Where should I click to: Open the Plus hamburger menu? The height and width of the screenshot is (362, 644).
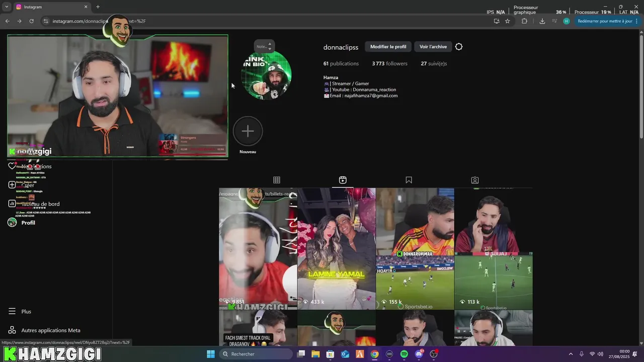point(20,312)
